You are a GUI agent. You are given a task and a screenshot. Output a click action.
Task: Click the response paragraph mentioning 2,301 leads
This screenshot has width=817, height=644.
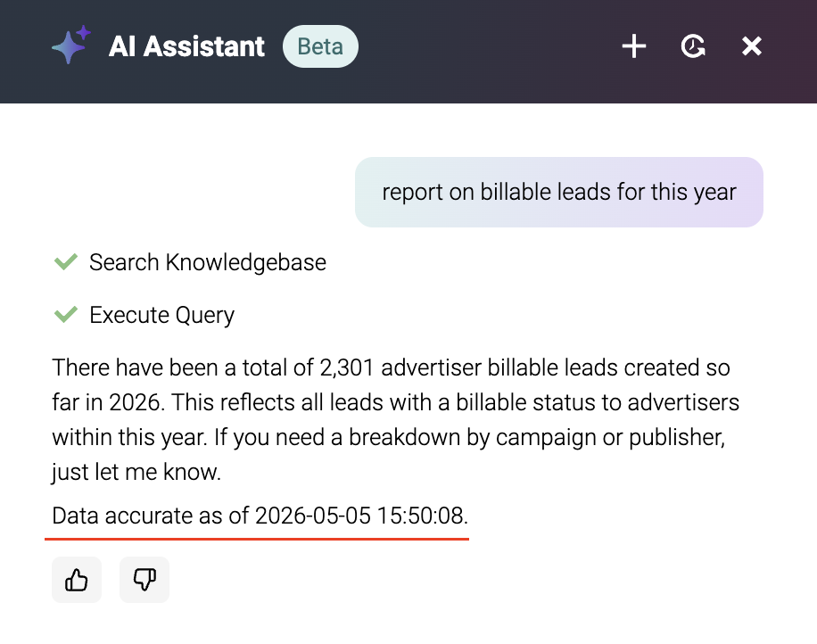point(395,419)
